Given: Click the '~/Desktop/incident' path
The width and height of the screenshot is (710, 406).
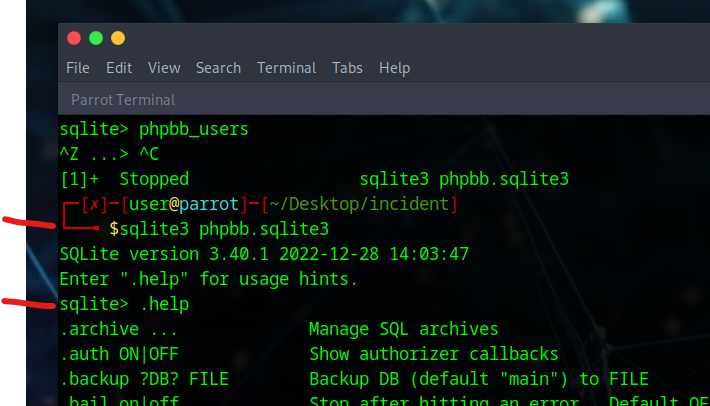Looking at the screenshot, I should (359, 204).
